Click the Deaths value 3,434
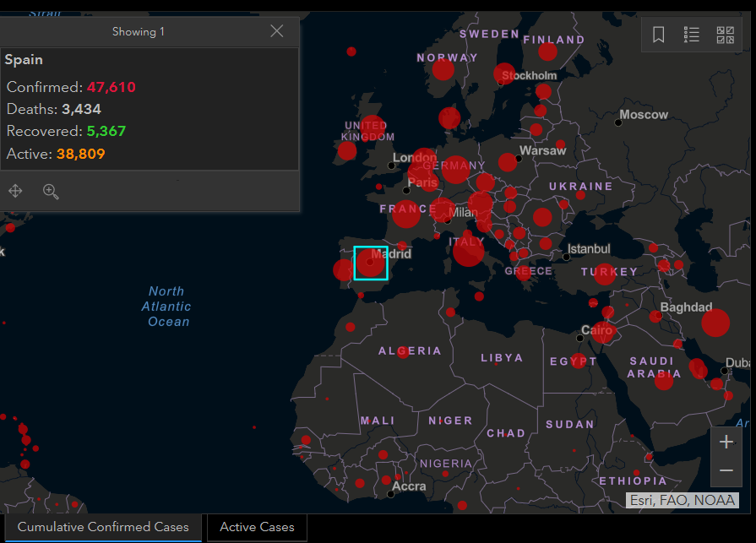756x543 pixels. (81, 110)
